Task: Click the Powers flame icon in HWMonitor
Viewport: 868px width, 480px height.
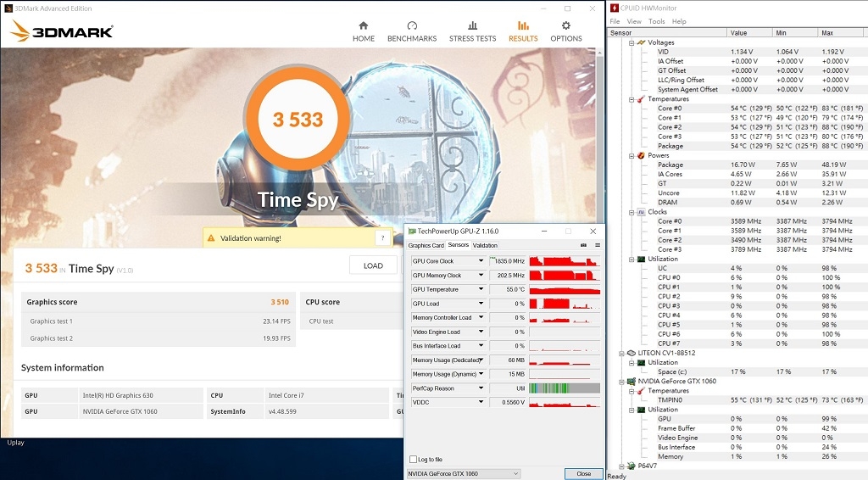Action: point(641,155)
